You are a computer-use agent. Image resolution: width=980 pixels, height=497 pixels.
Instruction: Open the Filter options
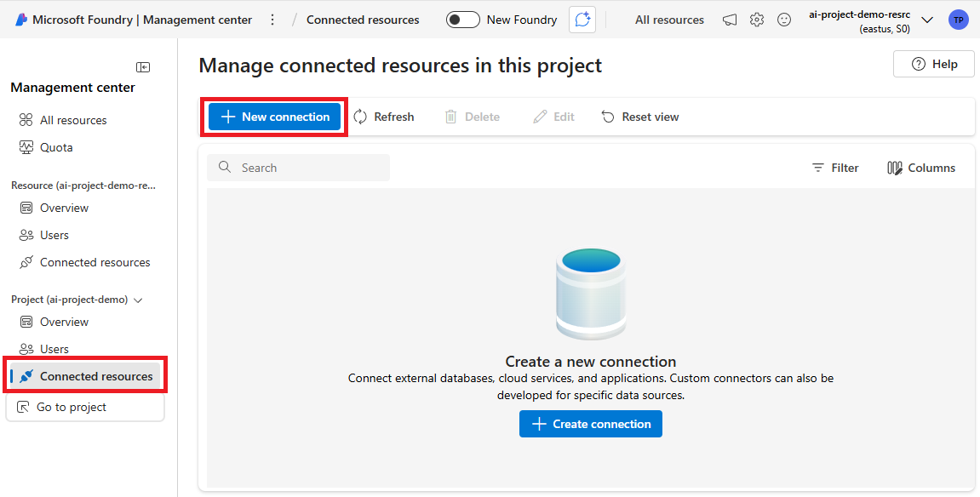pyautogui.click(x=835, y=168)
